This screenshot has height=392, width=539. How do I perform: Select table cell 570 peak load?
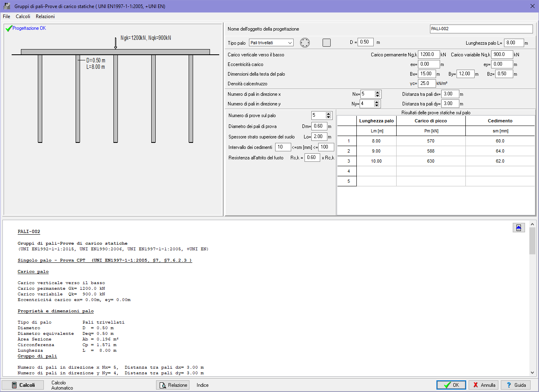click(x=431, y=141)
